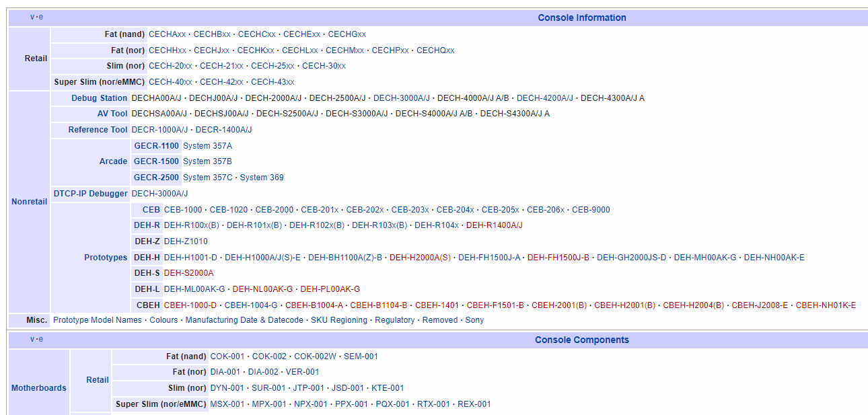Open the Regulatory misc link
This screenshot has height=415, width=868.
(x=395, y=320)
